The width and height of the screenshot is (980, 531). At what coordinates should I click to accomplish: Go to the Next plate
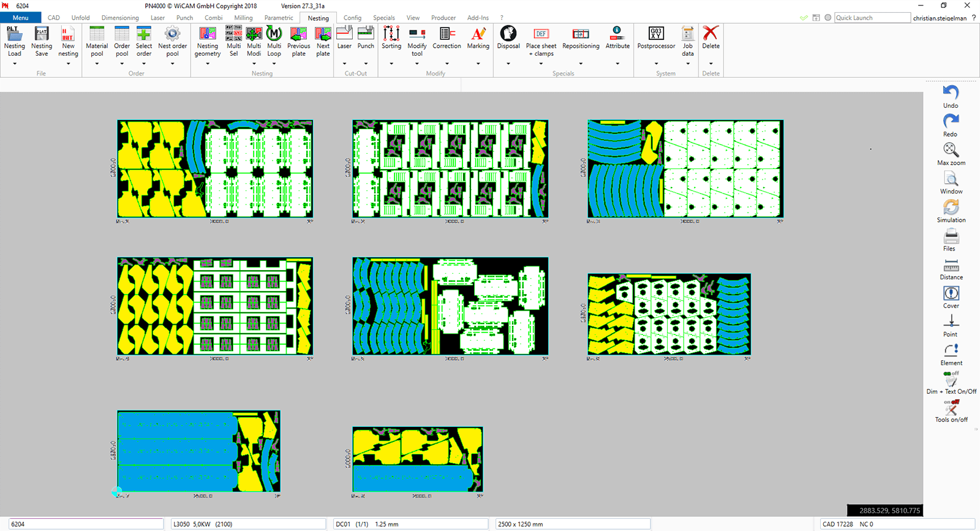pos(323,34)
